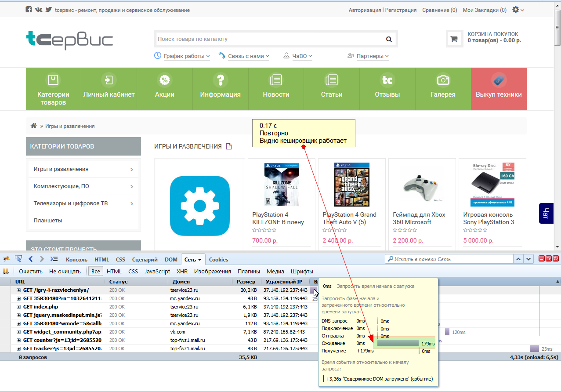This screenshot has height=392, width=561.
Task: Click the 'Очистить' button
Action: coord(30,271)
